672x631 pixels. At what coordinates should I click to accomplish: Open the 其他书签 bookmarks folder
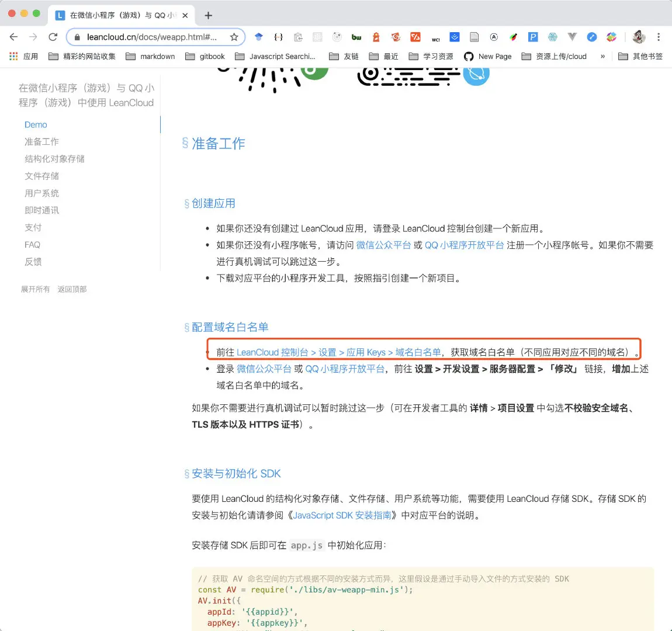pos(640,56)
